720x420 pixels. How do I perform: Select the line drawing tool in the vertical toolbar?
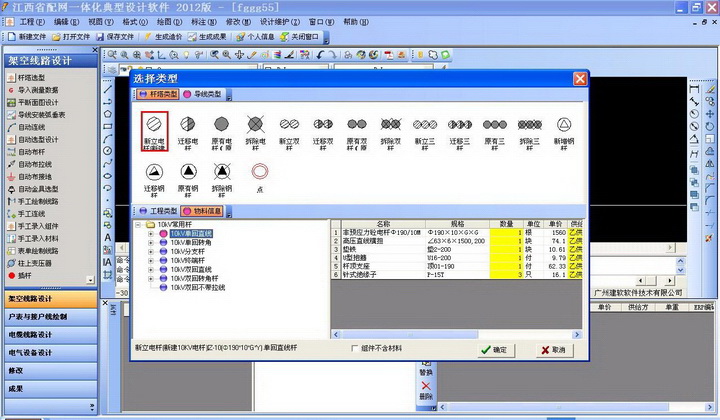pyautogui.click(x=107, y=89)
